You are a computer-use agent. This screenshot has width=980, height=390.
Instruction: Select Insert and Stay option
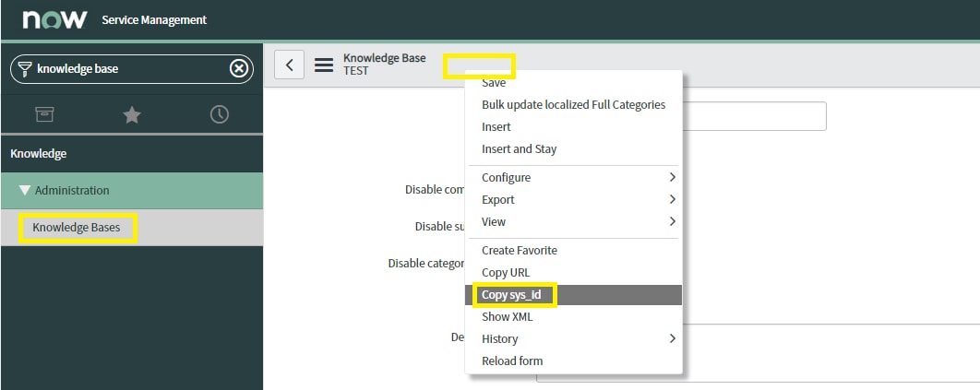(519, 148)
